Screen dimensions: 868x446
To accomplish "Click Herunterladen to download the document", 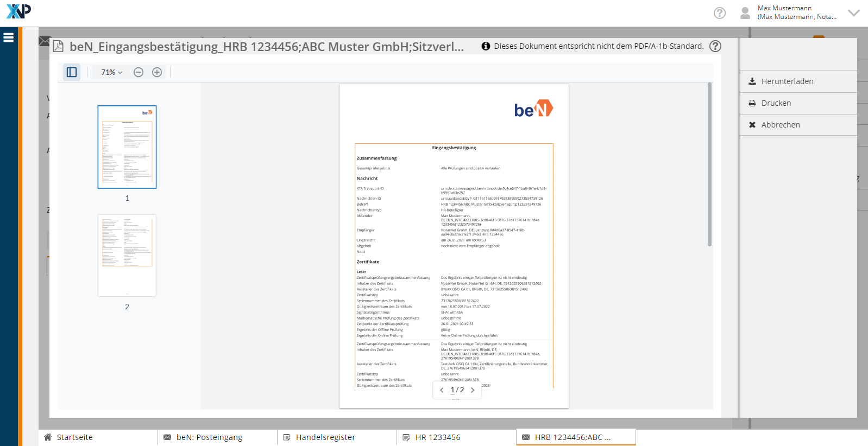I will coord(798,81).
